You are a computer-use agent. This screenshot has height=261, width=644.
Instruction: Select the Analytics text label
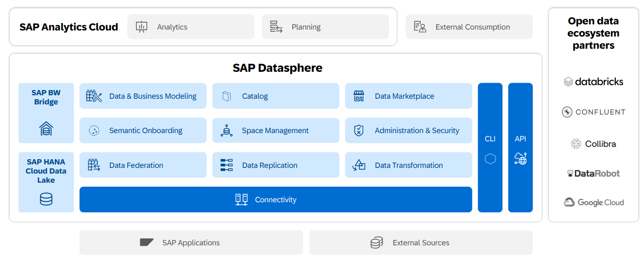[x=172, y=27]
